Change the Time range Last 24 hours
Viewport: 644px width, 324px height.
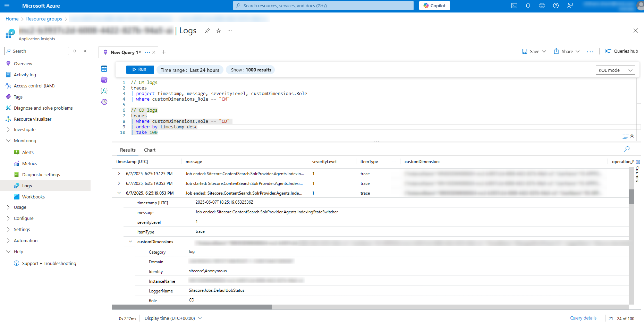click(x=190, y=70)
